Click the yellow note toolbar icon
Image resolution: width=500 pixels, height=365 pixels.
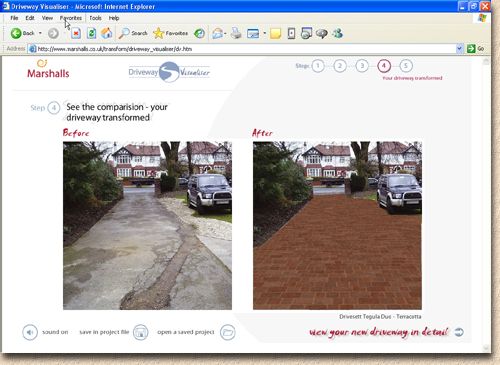(275, 33)
